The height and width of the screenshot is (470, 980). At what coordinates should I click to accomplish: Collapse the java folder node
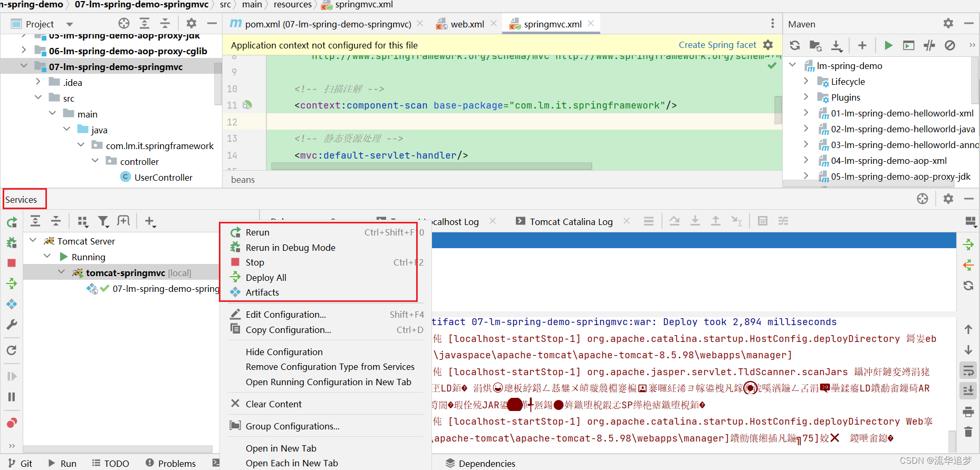pyautogui.click(x=66, y=129)
